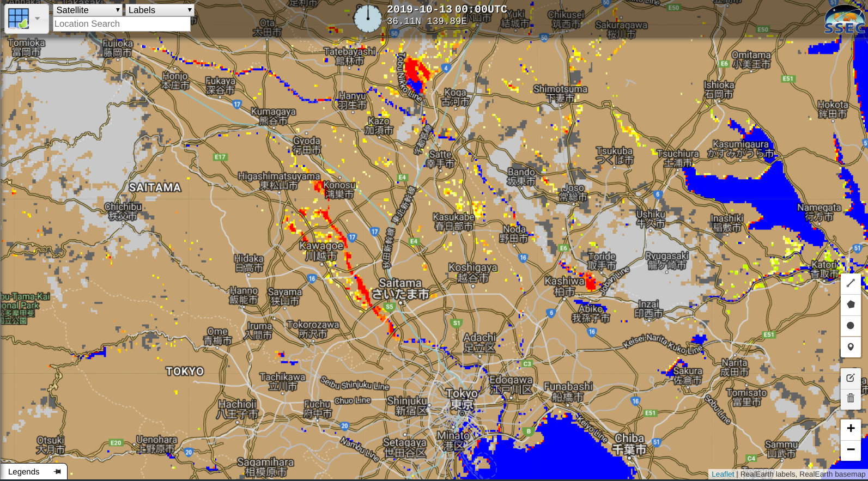Click the Kashiwa city map label

click(x=564, y=286)
